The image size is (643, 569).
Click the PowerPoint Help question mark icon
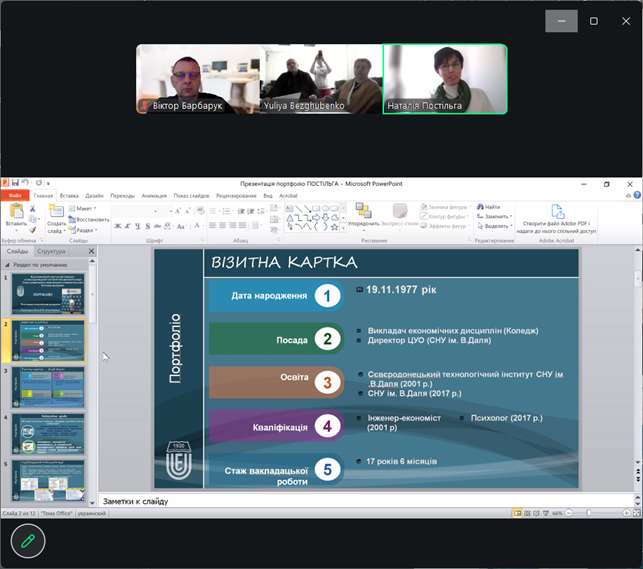(637, 195)
